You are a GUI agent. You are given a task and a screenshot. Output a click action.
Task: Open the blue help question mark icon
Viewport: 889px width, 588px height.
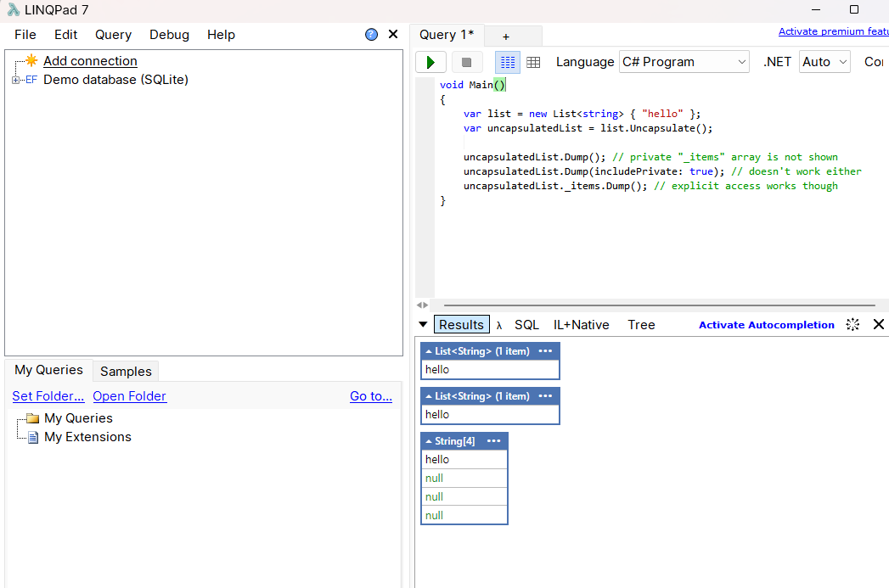click(371, 35)
